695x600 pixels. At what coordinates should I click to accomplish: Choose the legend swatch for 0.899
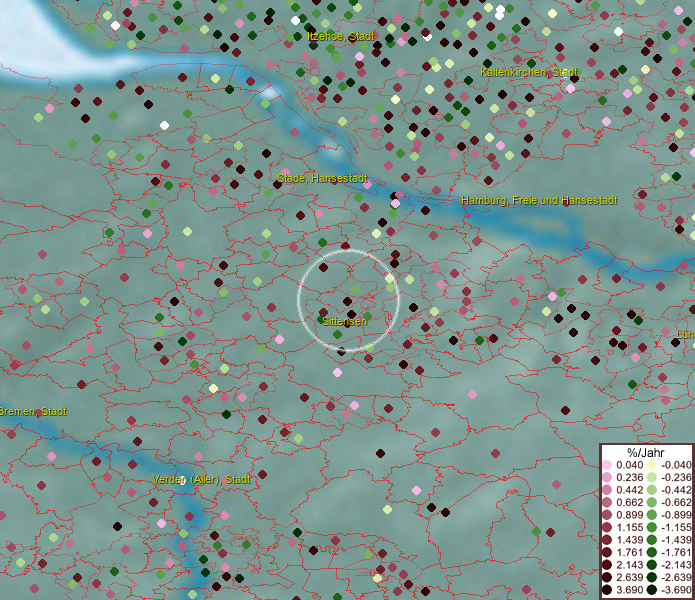607,515
